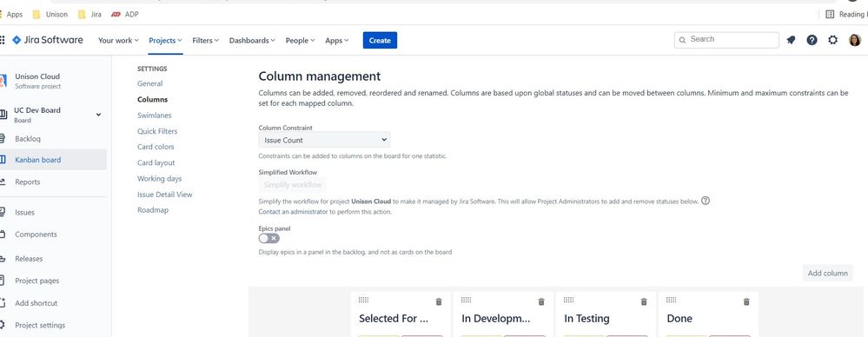
Task: Expand the Projects menu
Action: (165, 41)
